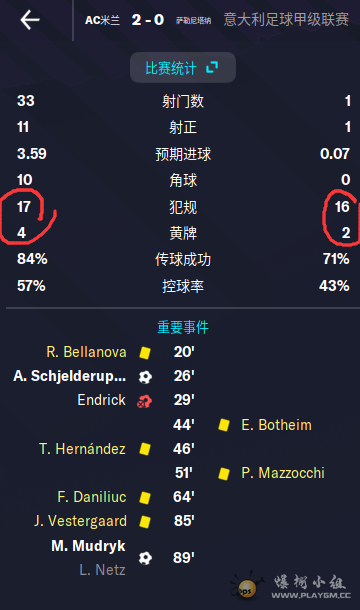The height and width of the screenshot is (610, 360).
Task: Click R. Bellanova's yellow card icon
Action: [145, 352]
